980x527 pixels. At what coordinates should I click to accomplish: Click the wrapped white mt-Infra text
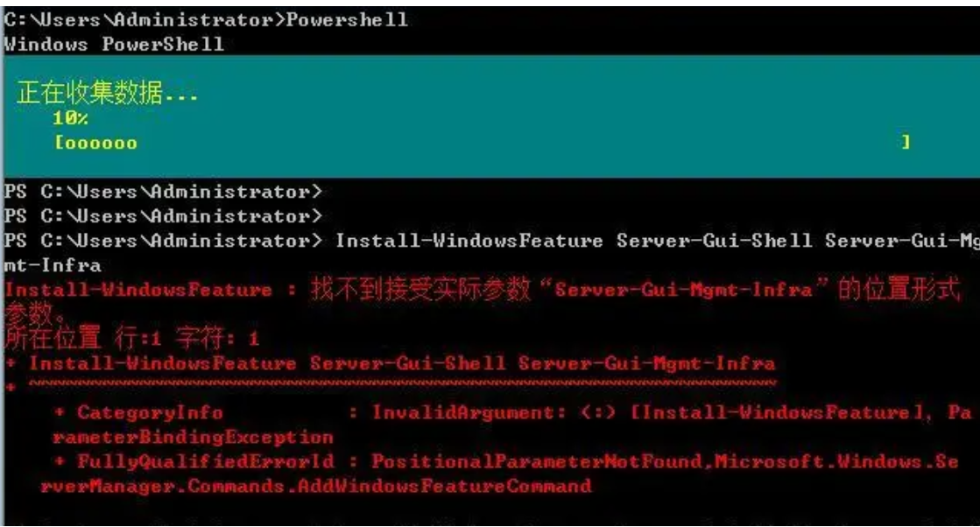tap(53, 263)
